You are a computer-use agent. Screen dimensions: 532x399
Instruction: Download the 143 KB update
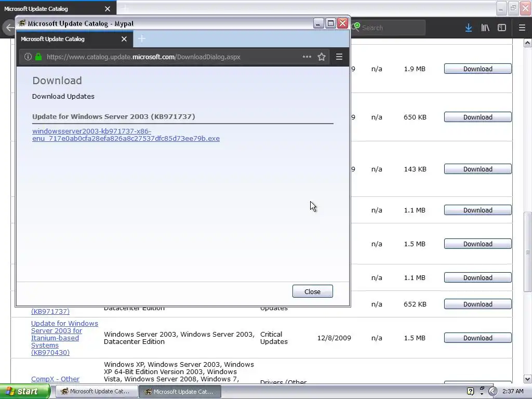478,169
